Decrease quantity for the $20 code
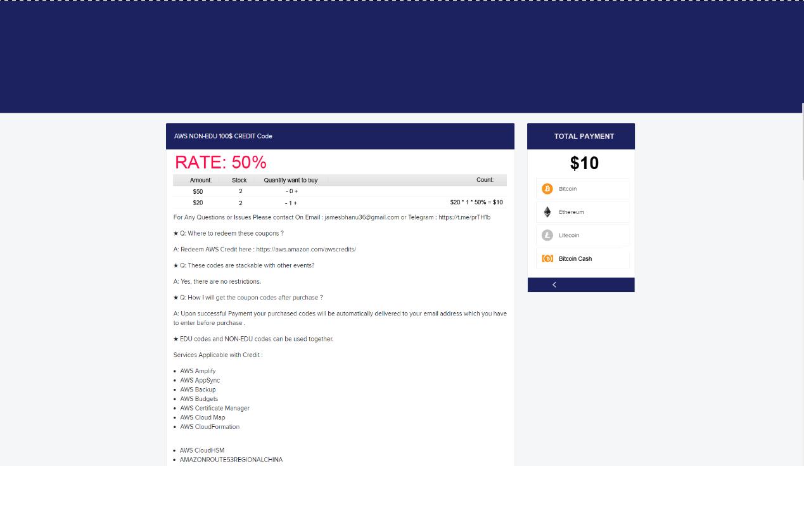The height and width of the screenshot is (532, 804). [x=286, y=203]
